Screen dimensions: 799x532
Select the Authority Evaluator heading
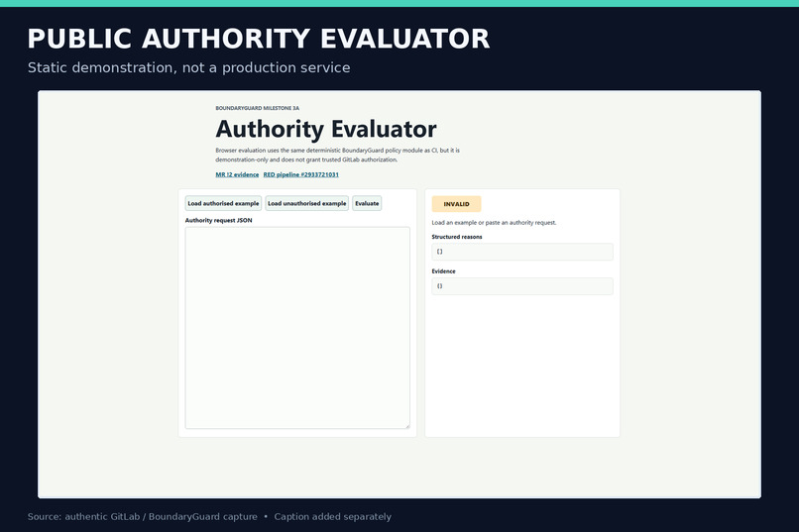[326, 129]
